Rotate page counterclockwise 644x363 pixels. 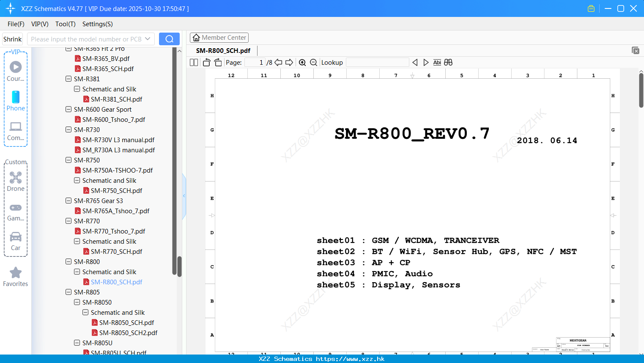click(x=206, y=62)
